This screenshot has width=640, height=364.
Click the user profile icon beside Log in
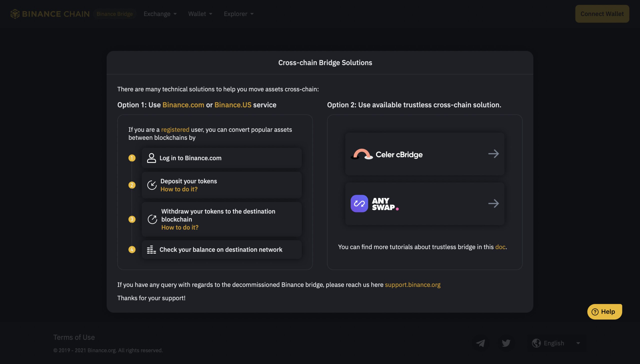(151, 158)
